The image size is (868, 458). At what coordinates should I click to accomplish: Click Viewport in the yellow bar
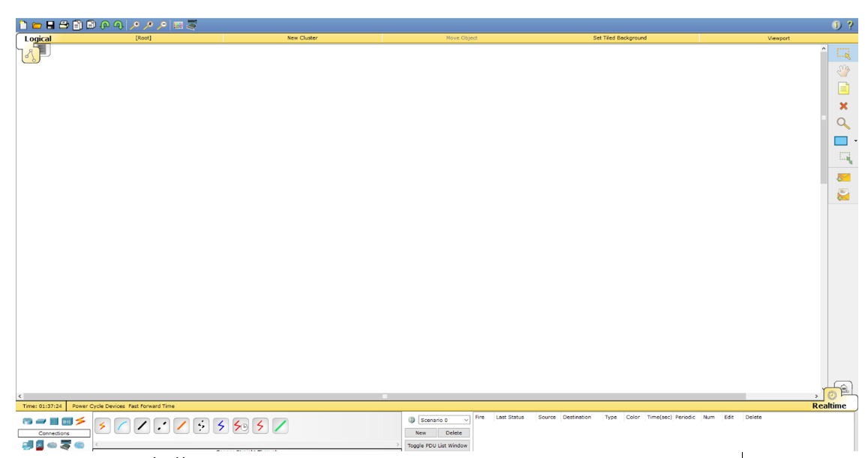click(x=778, y=38)
